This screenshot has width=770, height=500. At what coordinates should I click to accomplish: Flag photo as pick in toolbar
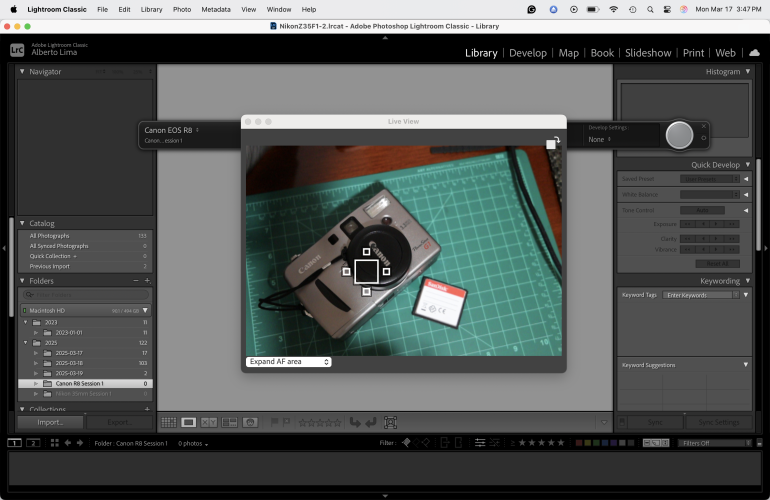pyautogui.click(x=275, y=422)
